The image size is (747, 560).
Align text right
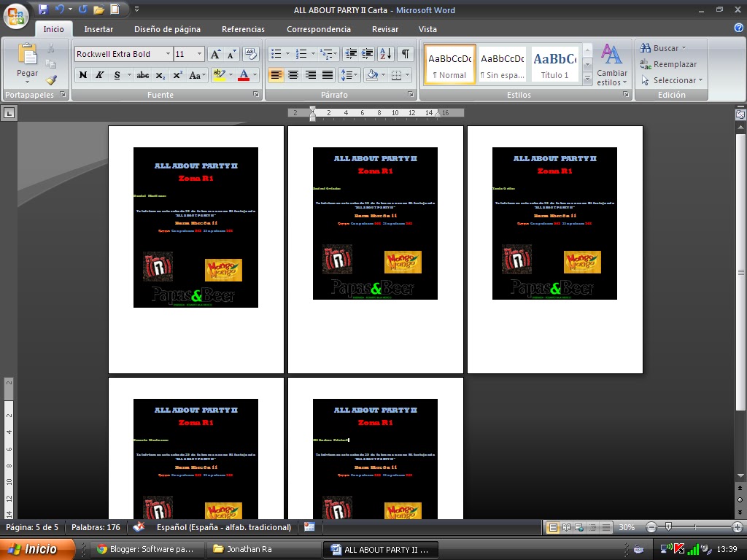[x=310, y=75]
